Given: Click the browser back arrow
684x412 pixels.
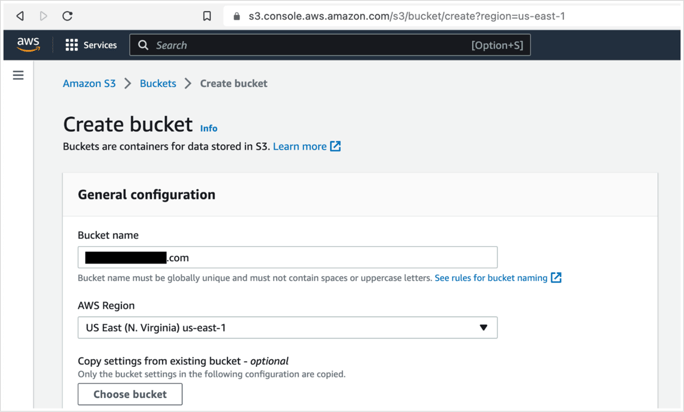Looking at the screenshot, I should pos(20,16).
